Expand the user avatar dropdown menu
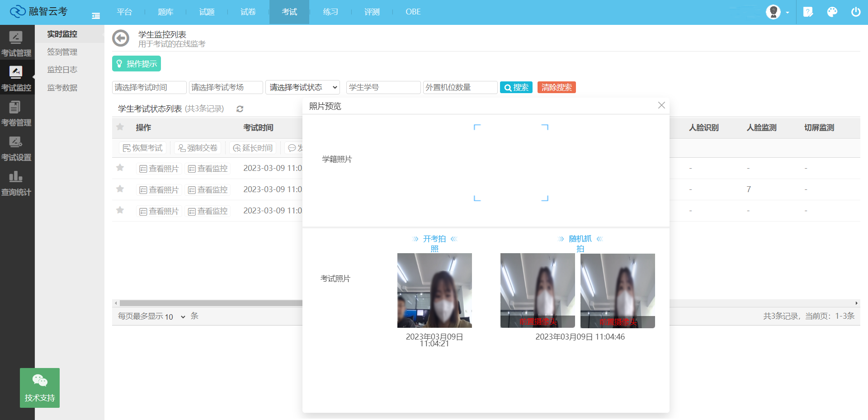868x420 pixels. click(x=774, y=12)
